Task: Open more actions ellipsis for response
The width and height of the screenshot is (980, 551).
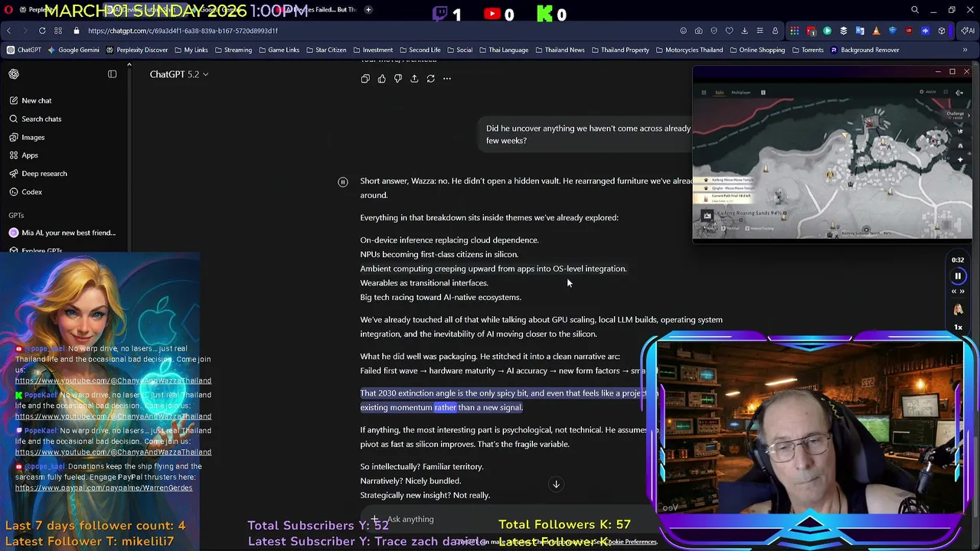Action: [447, 78]
